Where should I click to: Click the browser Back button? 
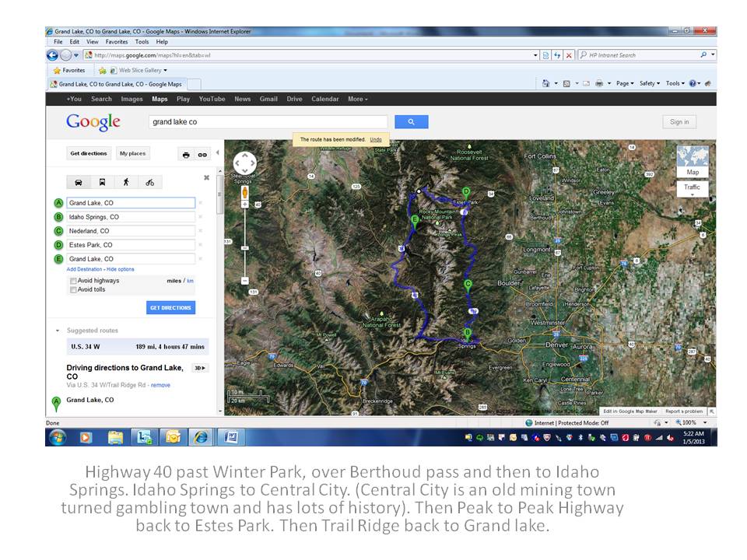point(52,55)
